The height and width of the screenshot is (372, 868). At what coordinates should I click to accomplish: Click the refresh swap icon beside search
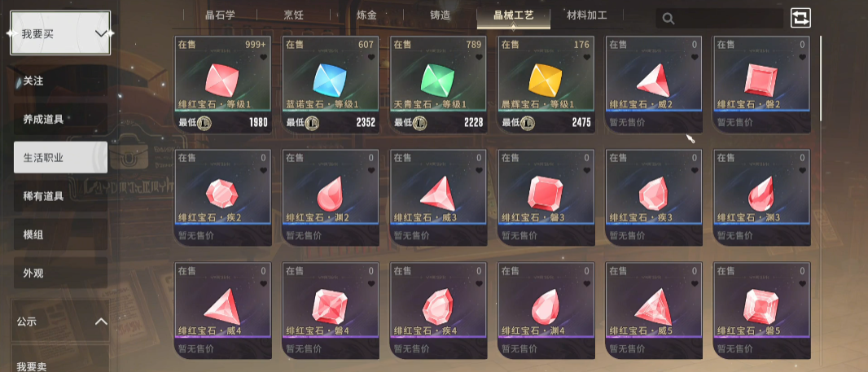(800, 18)
